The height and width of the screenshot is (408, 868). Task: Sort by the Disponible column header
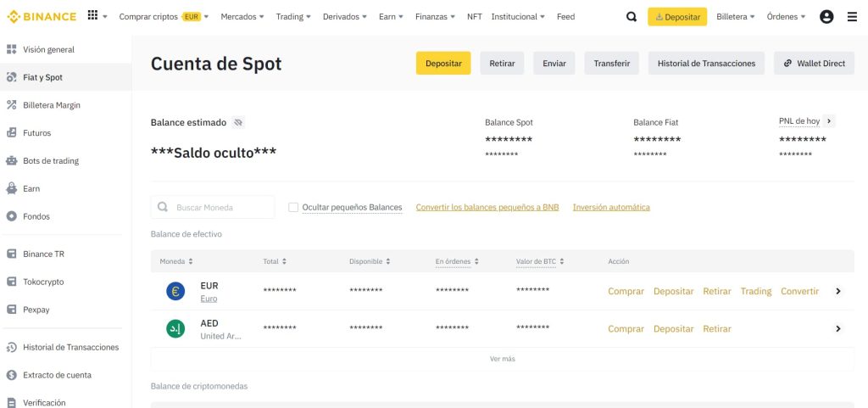[x=370, y=261]
